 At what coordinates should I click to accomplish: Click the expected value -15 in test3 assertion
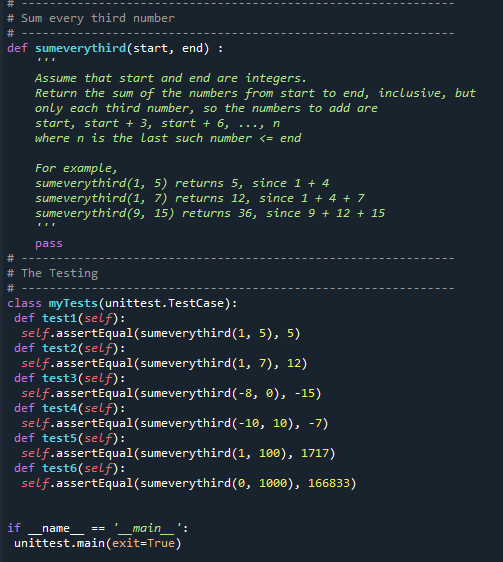pyautogui.click(x=304, y=393)
